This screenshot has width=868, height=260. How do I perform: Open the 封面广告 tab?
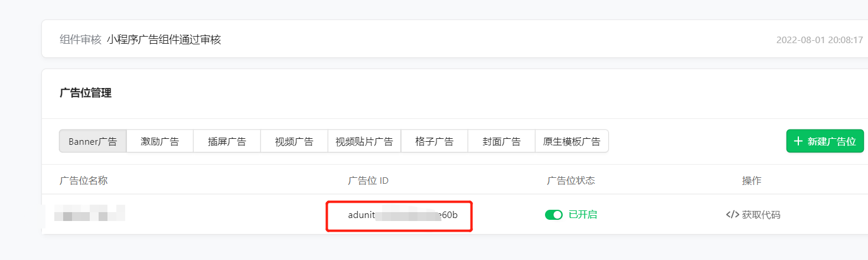point(501,142)
